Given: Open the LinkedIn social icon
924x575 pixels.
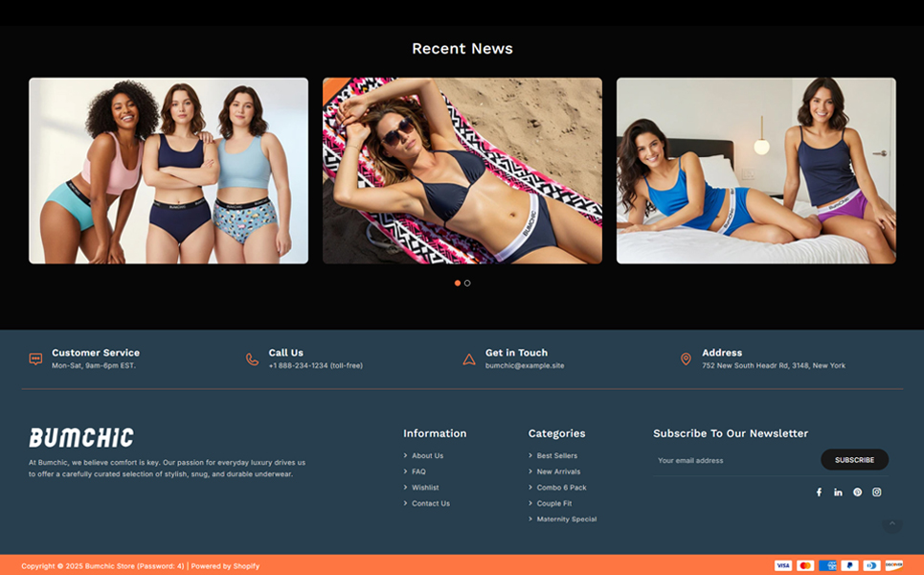Looking at the screenshot, I should 838,493.
